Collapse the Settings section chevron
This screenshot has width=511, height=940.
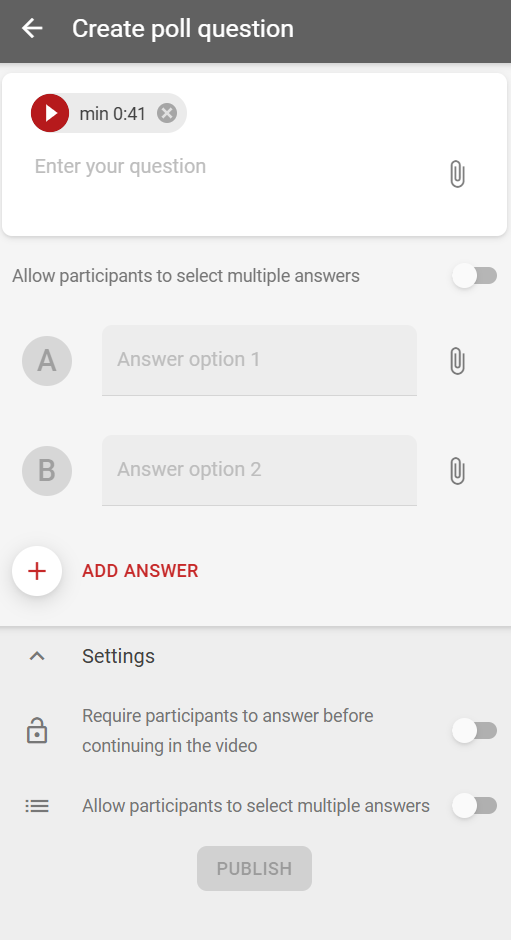37,656
